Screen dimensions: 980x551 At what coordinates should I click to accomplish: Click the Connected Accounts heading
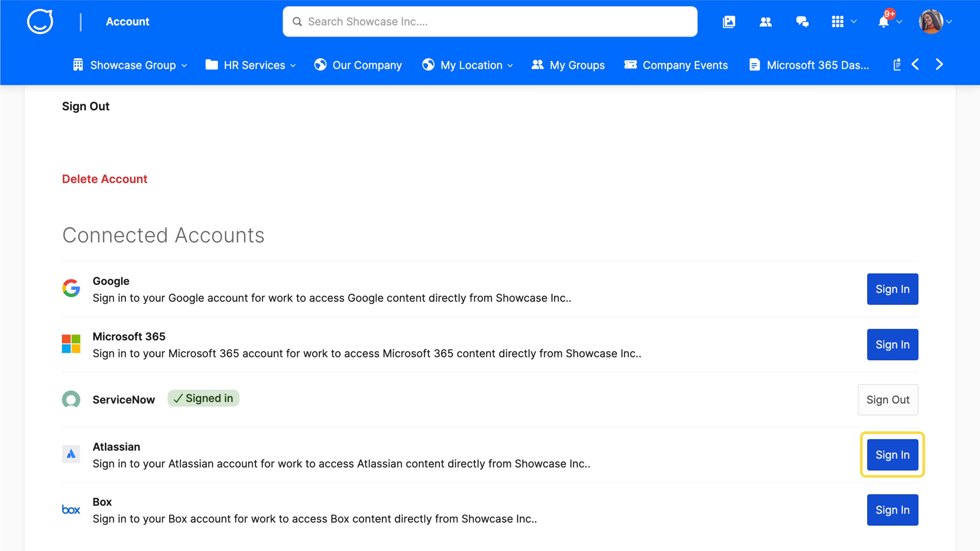163,235
